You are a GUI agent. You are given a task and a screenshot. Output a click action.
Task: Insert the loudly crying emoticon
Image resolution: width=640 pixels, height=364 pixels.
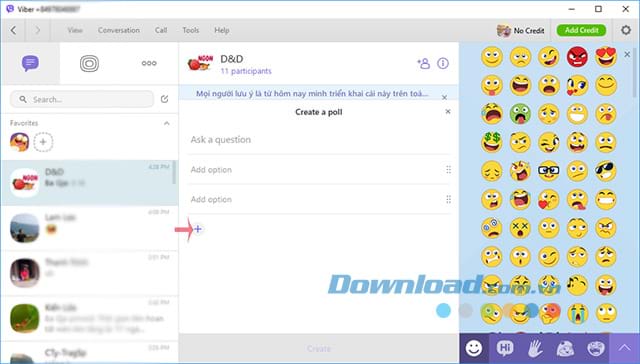click(577, 313)
